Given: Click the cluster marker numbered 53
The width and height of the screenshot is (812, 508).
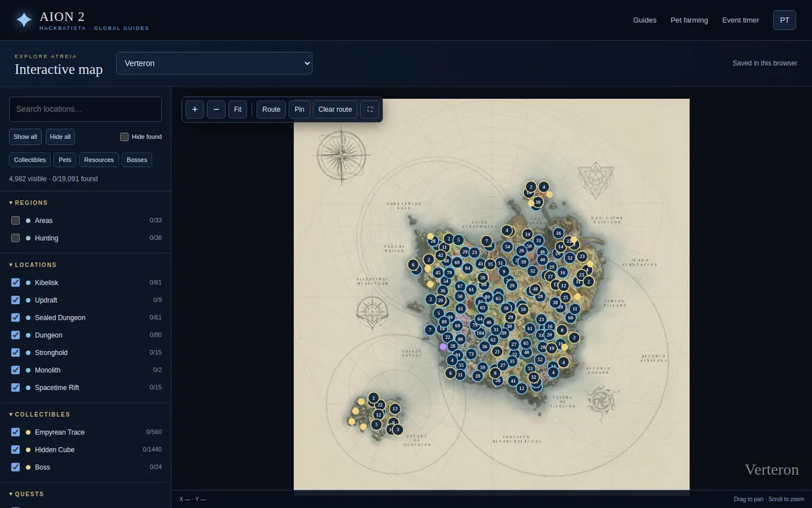Looking at the screenshot, I should [530, 368].
